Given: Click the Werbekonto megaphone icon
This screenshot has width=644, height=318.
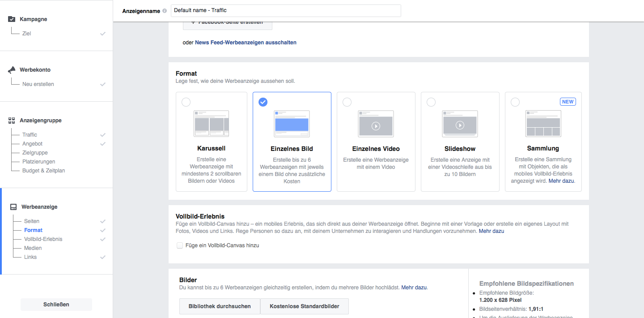Looking at the screenshot, I should [x=12, y=70].
